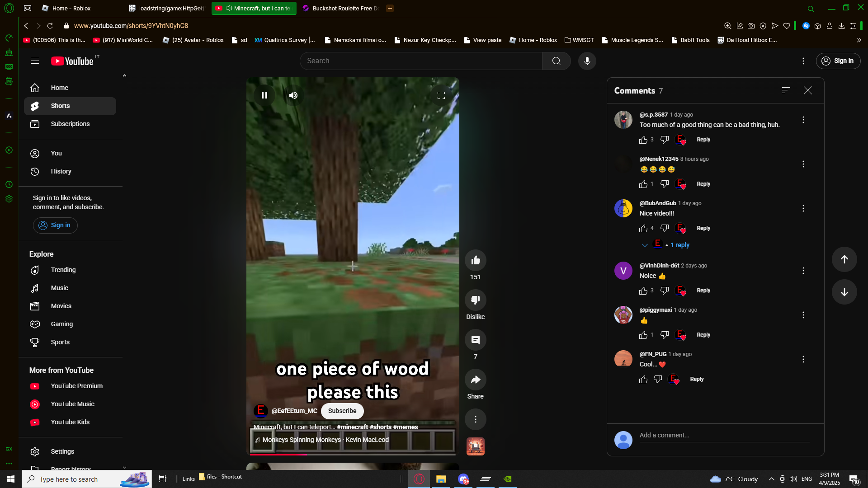Open options for @BubAndGub's comment
Screen dimensions: 868x488
[803, 208]
